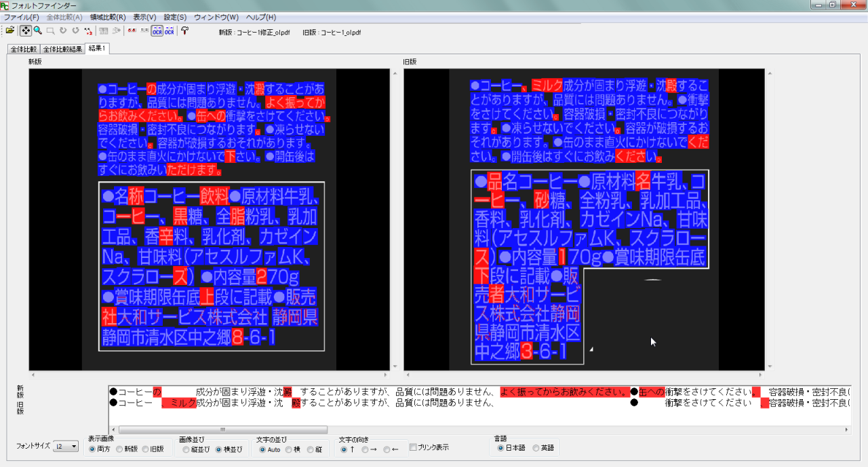The image size is (868, 467).
Task: Click the text comparison horizontal scrollbar thumb
Action: pos(223,430)
